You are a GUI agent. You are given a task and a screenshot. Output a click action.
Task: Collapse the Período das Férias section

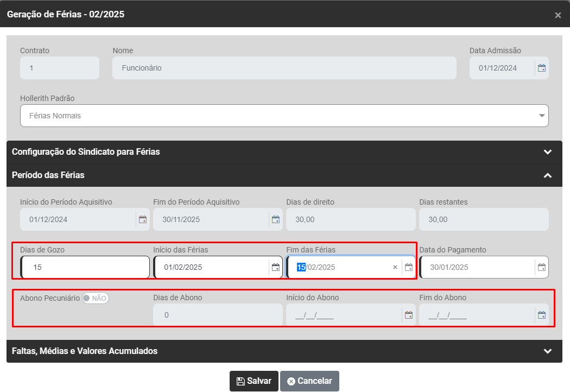547,175
